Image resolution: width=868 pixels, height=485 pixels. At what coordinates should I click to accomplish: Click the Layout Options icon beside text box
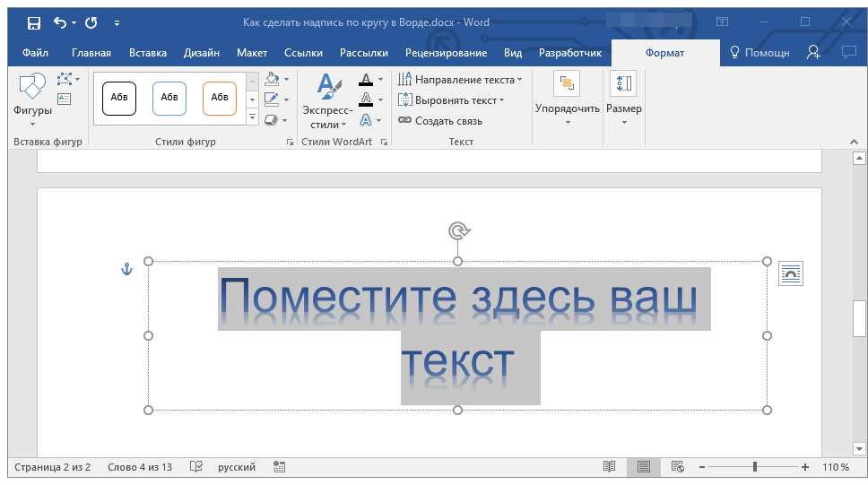click(x=790, y=273)
